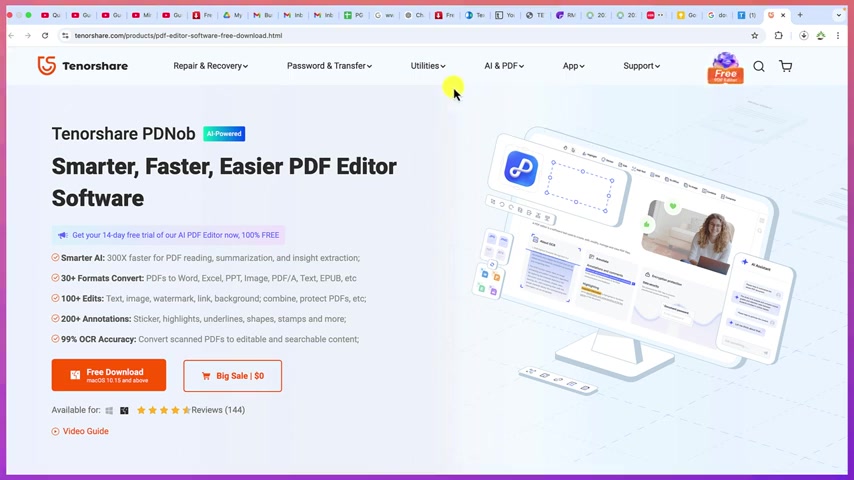
Task: Open the AI & PDF dropdown
Action: click(x=504, y=66)
